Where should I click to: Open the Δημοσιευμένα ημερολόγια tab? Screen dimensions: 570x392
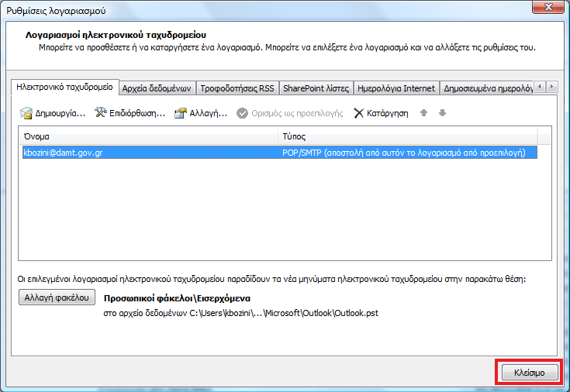click(487, 88)
